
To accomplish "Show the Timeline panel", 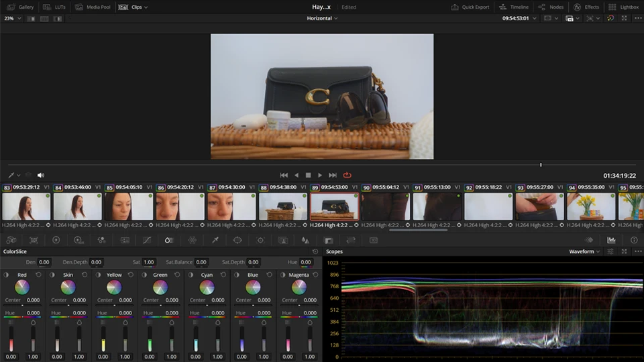I will 514,7.
